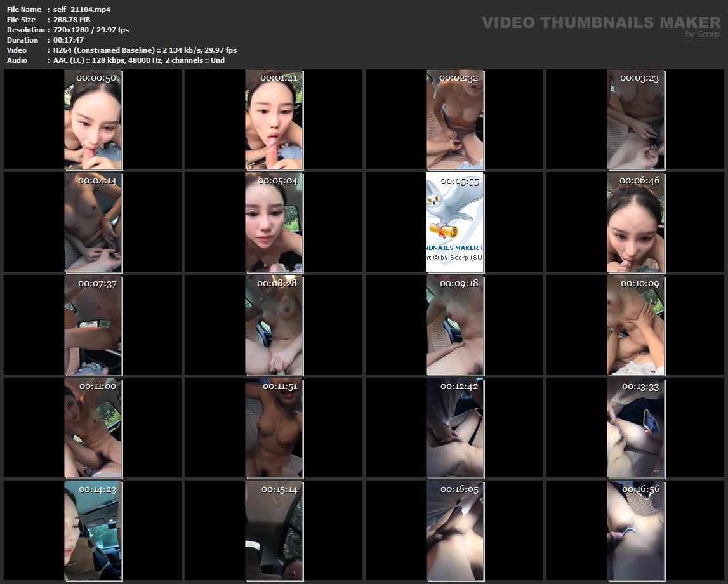
Task: Select the frame with timestamp 00:03:23
Action: (x=635, y=119)
